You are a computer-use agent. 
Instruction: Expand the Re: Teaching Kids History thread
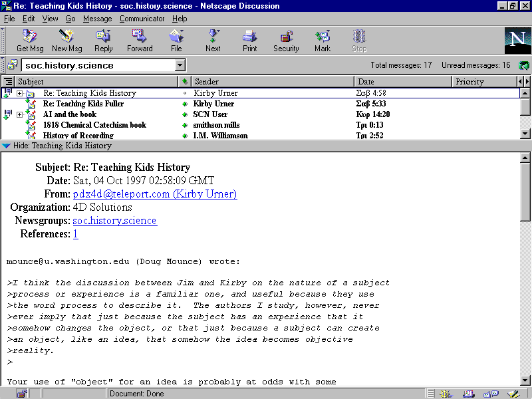20,93
